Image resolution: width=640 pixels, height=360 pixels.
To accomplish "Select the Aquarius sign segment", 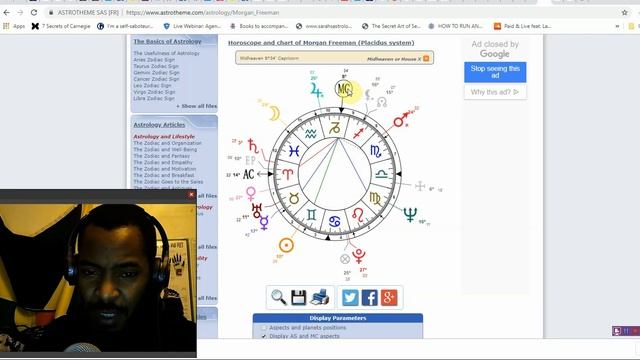I will click(x=311, y=134).
